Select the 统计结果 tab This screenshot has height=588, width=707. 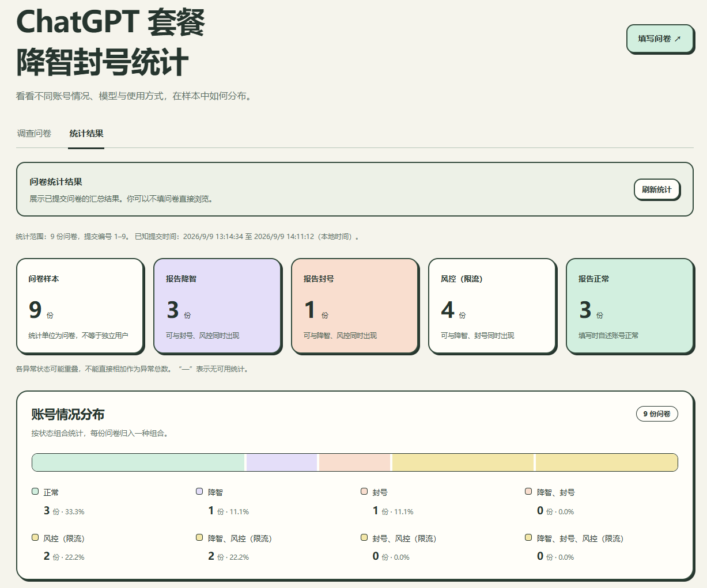[x=86, y=134]
